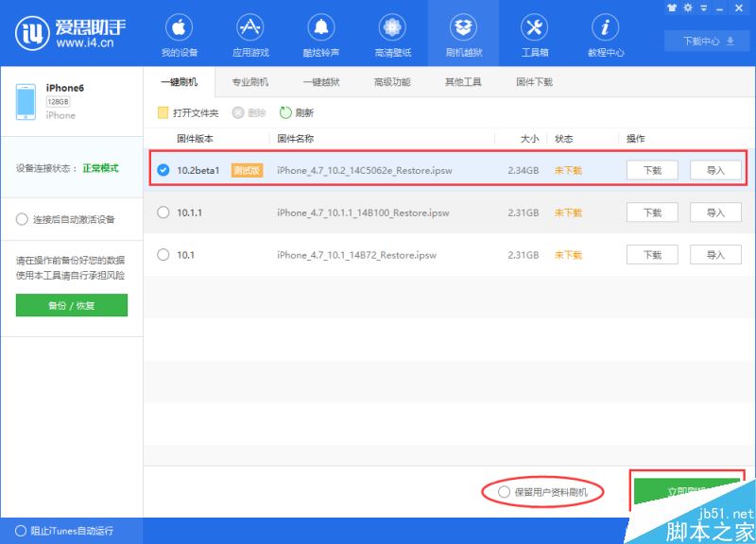Click the 2.34GB size value
The height and width of the screenshot is (544, 756).
point(524,171)
